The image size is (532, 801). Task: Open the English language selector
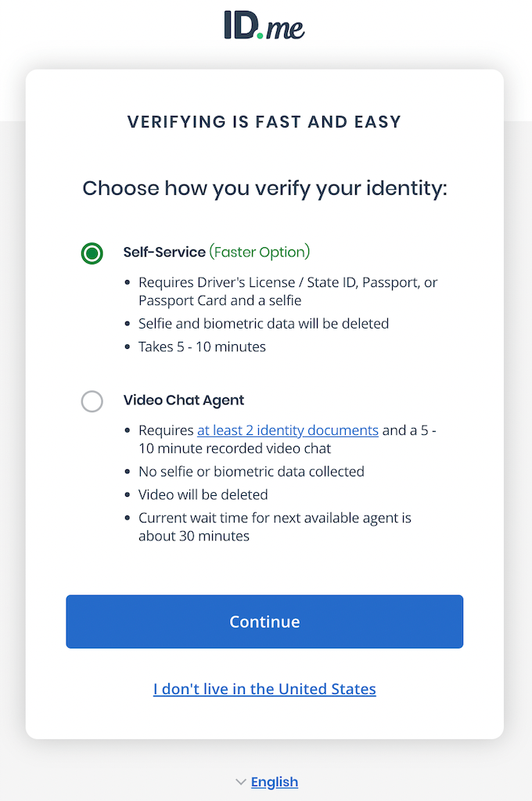tap(275, 781)
